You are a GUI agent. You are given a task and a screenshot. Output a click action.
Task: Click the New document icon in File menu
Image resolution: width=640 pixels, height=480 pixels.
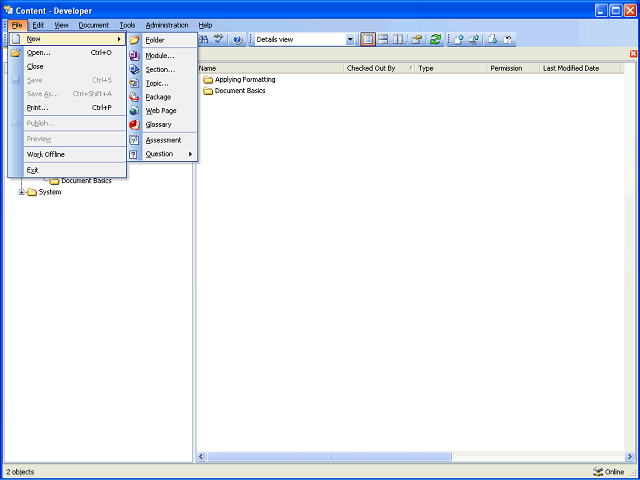tap(16, 39)
